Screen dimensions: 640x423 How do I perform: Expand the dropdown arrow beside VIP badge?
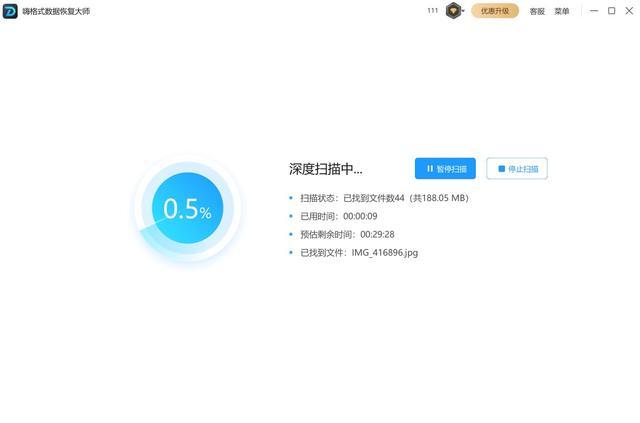tap(464, 12)
